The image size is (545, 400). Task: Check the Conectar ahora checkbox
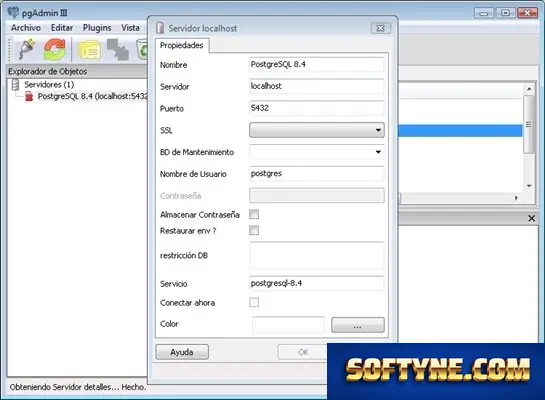click(254, 302)
